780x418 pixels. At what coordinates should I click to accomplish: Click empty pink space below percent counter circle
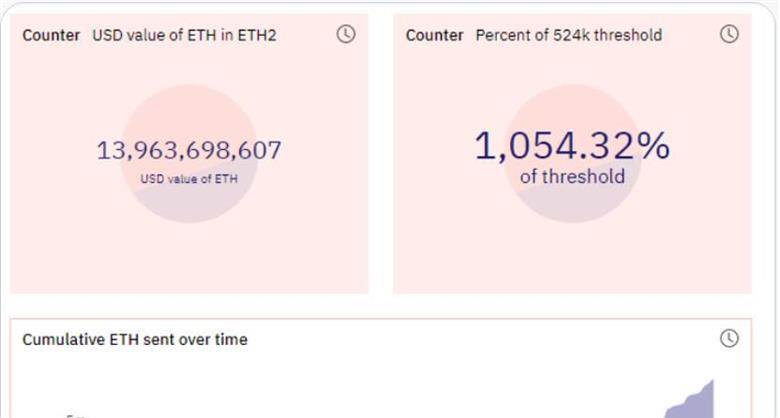(573, 259)
